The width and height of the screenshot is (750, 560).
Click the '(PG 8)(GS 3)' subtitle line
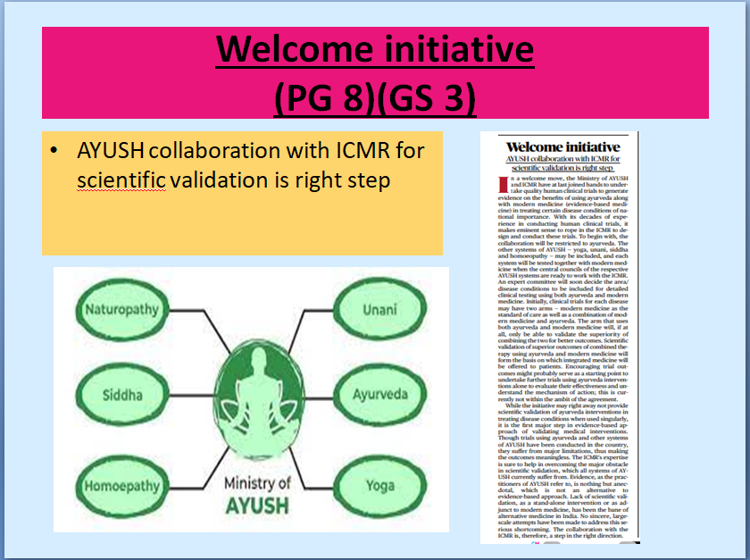pos(374,97)
